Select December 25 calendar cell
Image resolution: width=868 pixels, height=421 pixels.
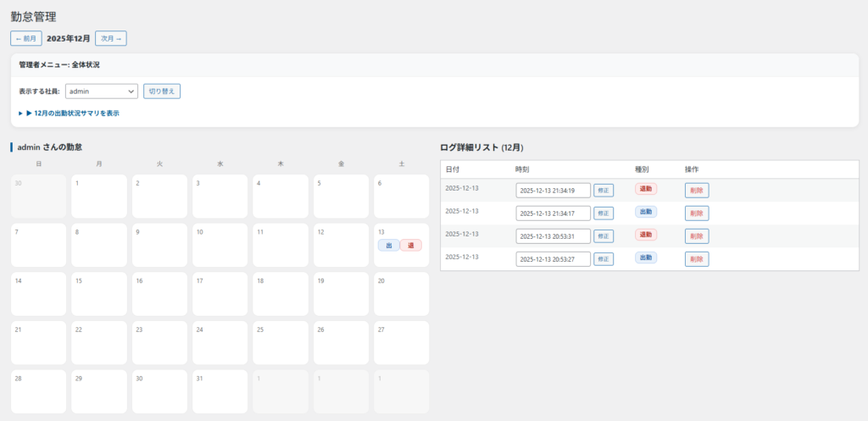click(281, 343)
